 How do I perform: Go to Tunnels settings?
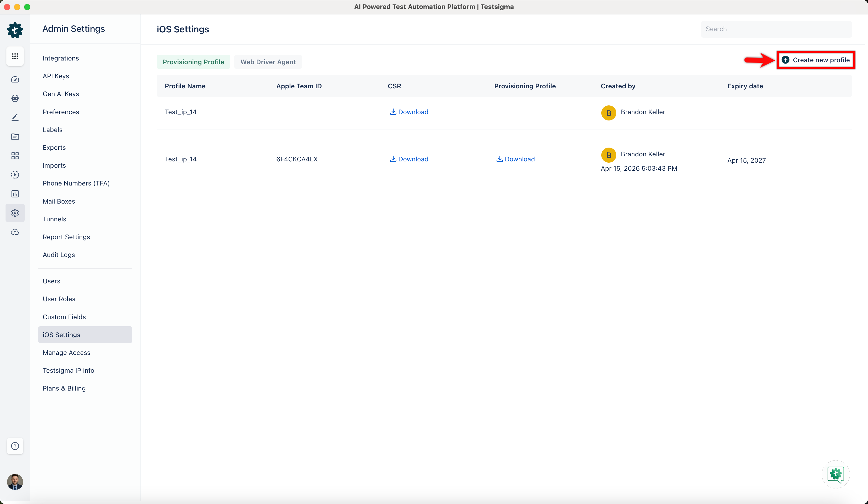55,219
